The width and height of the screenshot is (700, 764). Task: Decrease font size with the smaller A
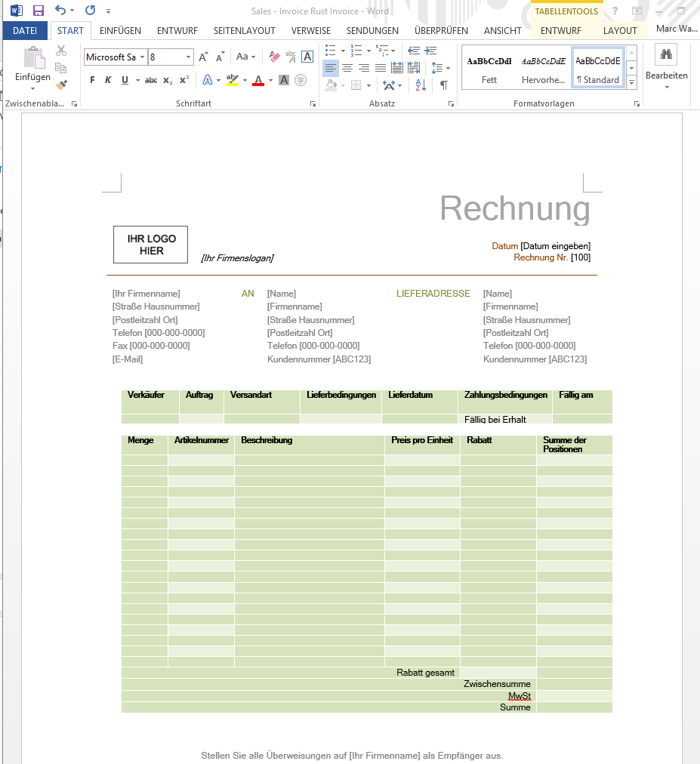220,57
